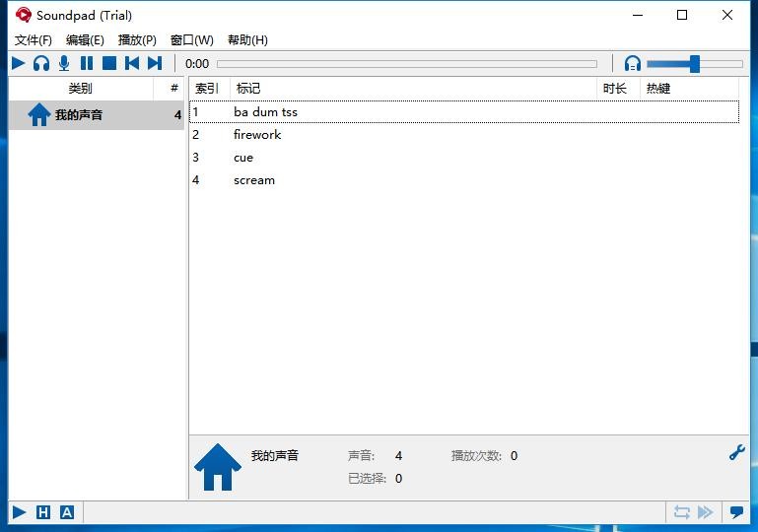This screenshot has width=758, height=532.
Task: Stop playback with the square stop icon
Action: click(x=109, y=63)
